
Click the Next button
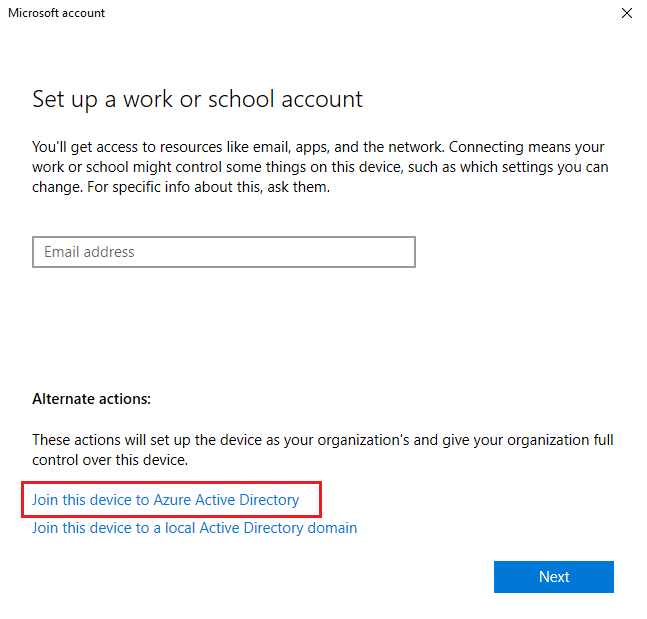tap(554, 576)
